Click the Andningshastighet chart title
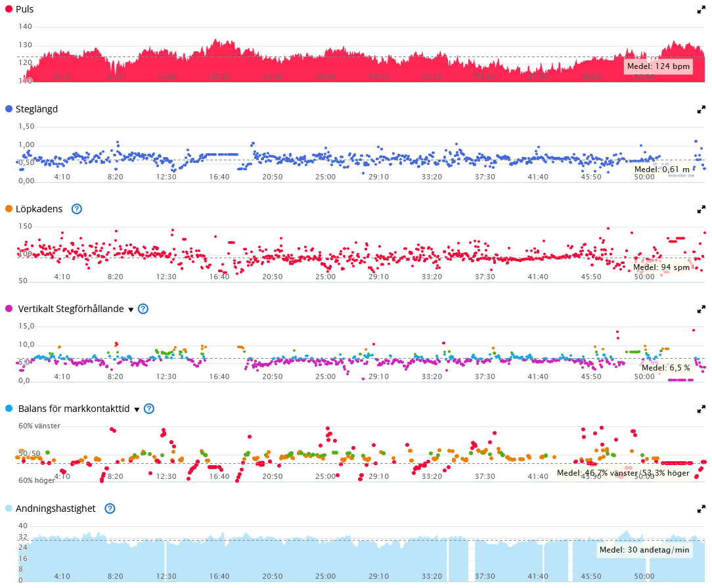The image size is (712, 588). 56,509
